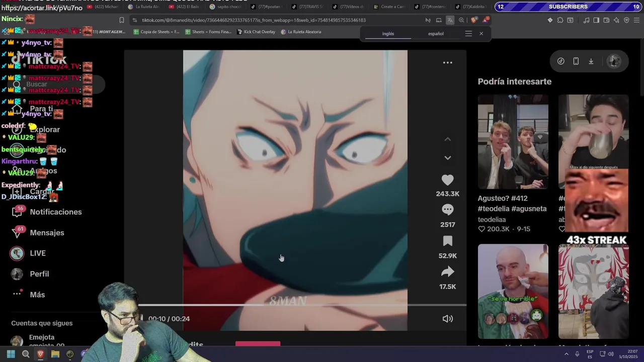Toggle the browser sidebar panel icon
Screen dimensions: 644x362
tap(596, 20)
